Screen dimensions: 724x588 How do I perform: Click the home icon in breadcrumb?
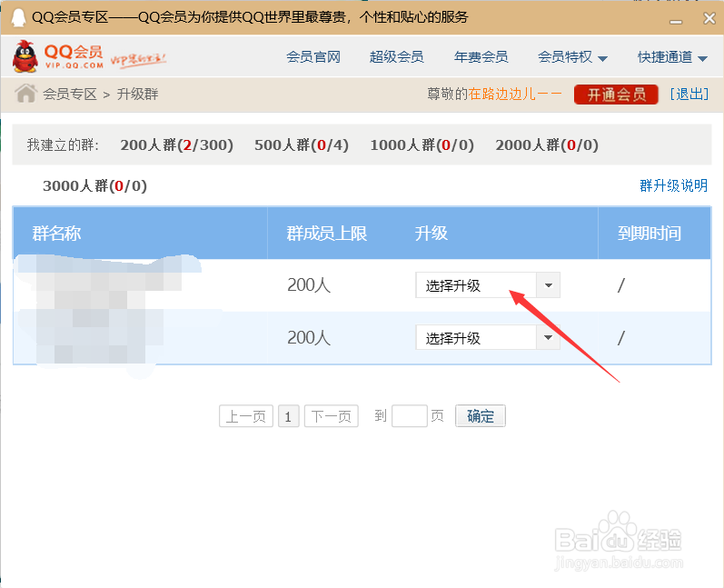pos(25,94)
